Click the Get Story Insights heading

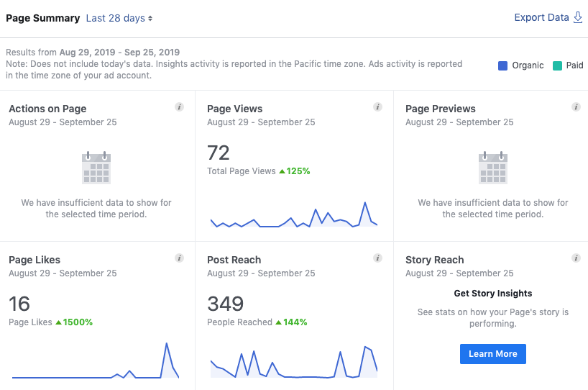[x=493, y=294]
